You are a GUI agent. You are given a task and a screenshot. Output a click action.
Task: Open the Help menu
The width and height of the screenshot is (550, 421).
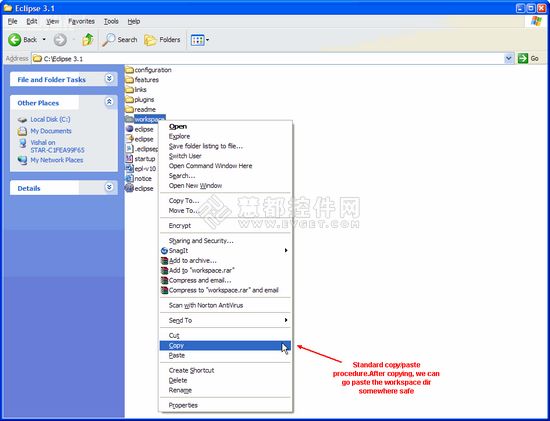coord(134,21)
